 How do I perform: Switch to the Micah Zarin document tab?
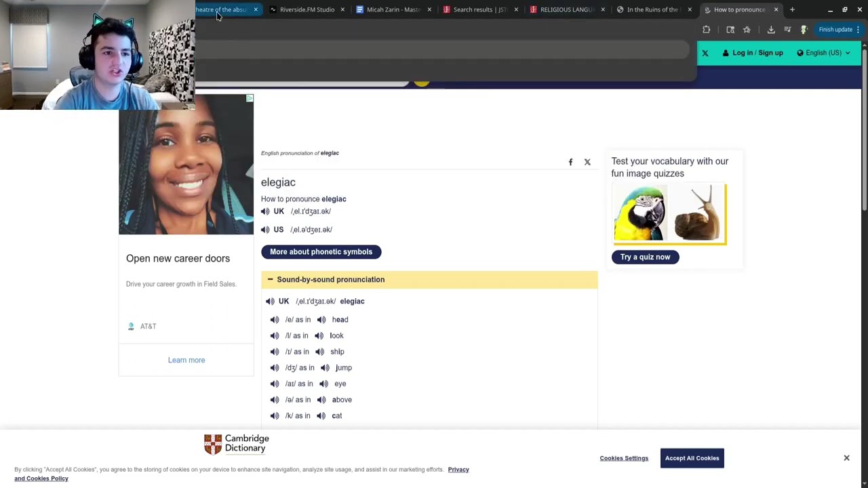click(393, 9)
